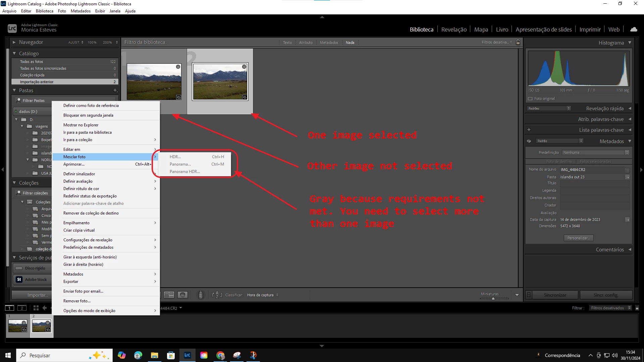Choose Criar cópia virtual menu entry
This screenshot has height=362, width=644.
click(x=79, y=230)
